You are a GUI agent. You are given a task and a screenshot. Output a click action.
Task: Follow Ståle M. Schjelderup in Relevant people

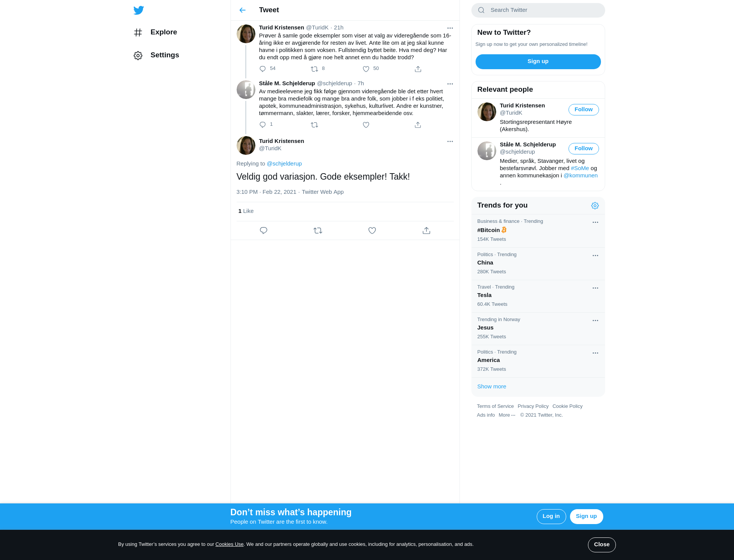[x=583, y=148]
